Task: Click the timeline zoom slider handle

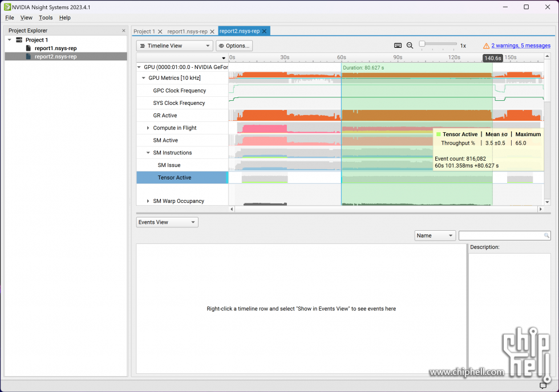Action: (x=422, y=44)
